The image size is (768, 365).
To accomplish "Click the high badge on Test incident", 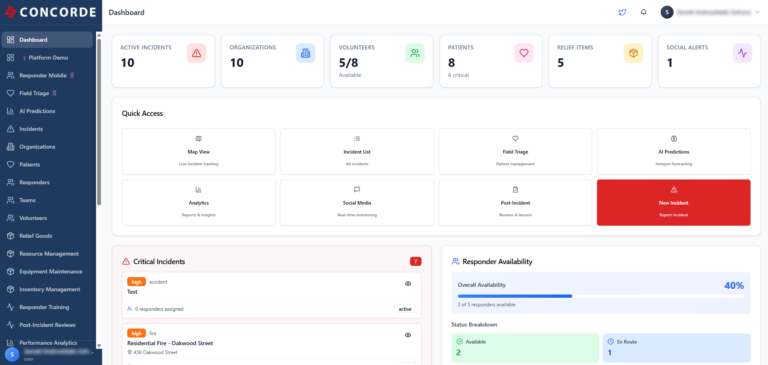I will [x=137, y=282].
